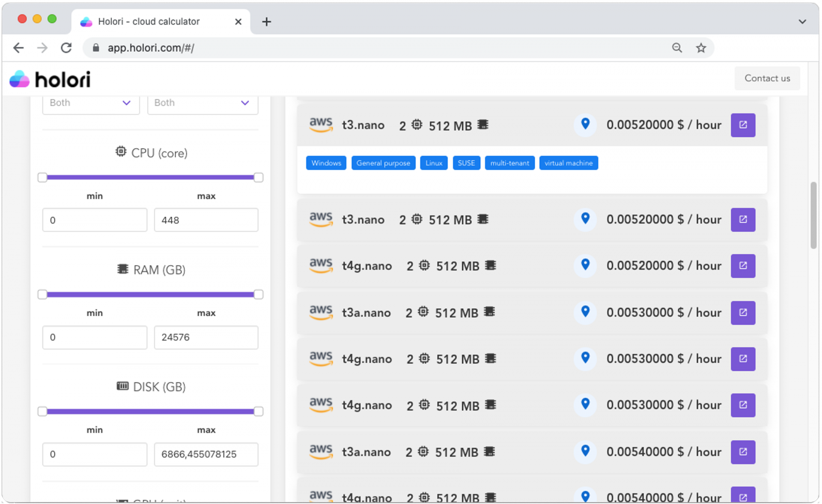
Task: Click the external link icon for t3.nano top
Action: tap(743, 125)
